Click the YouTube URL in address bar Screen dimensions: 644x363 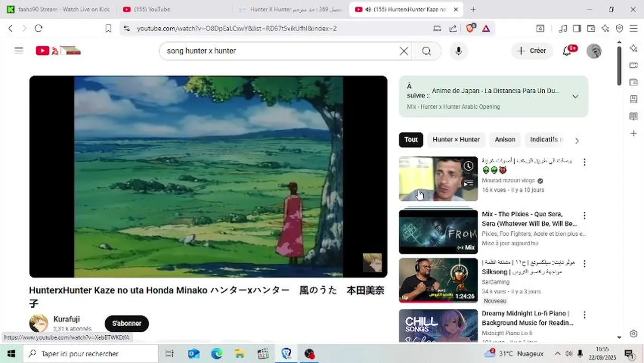tap(237, 29)
